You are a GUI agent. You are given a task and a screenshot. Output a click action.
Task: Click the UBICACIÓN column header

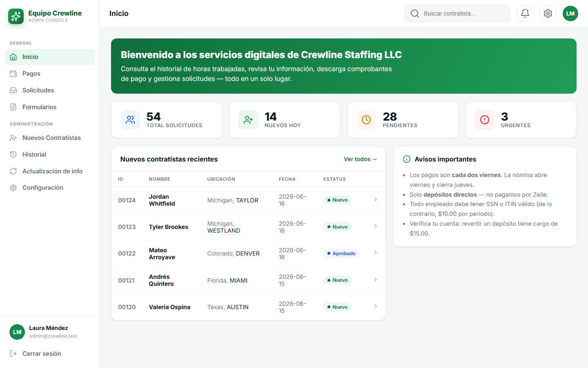(x=221, y=179)
